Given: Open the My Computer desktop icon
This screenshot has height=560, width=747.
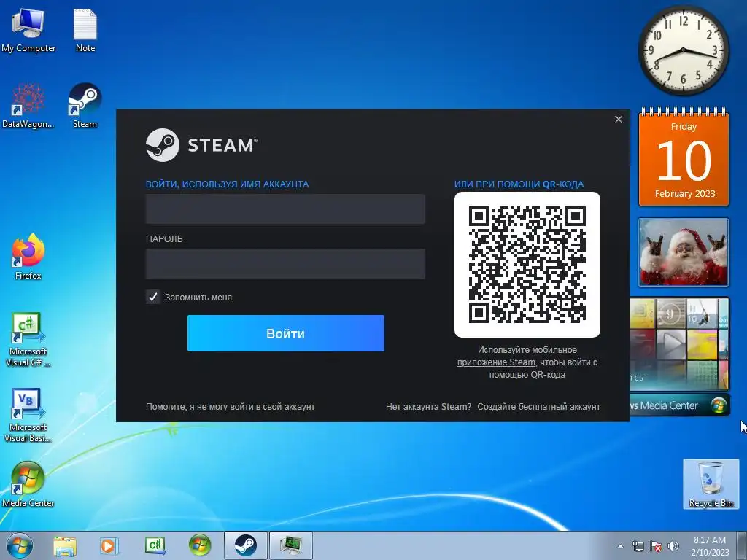Looking at the screenshot, I should pyautogui.click(x=28, y=29).
